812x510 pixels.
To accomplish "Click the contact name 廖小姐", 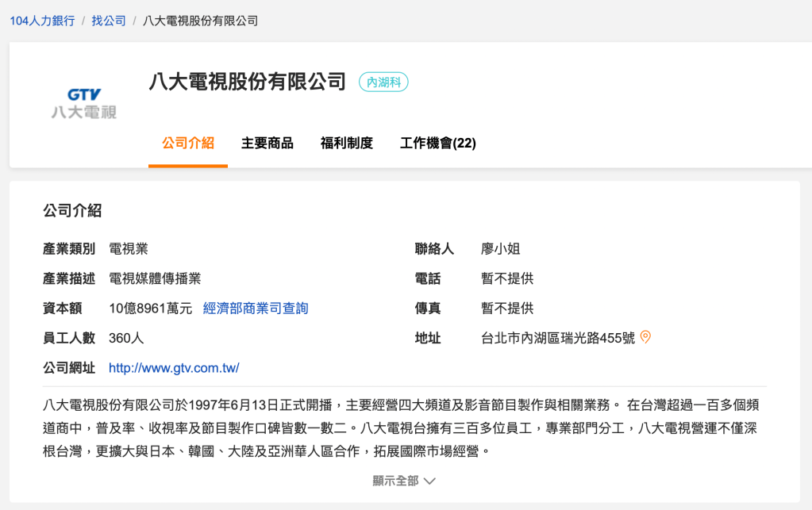I will pyautogui.click(x=500, y=249).
